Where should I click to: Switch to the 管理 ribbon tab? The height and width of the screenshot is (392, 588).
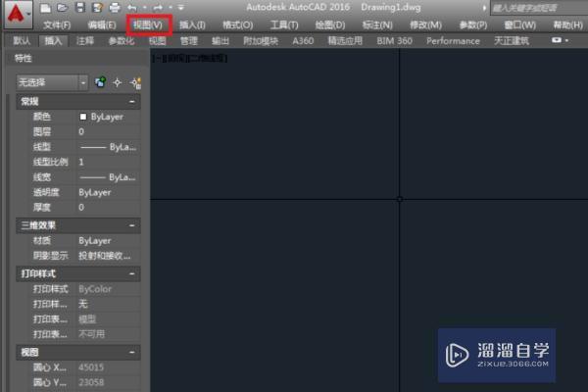pos(188,41)
